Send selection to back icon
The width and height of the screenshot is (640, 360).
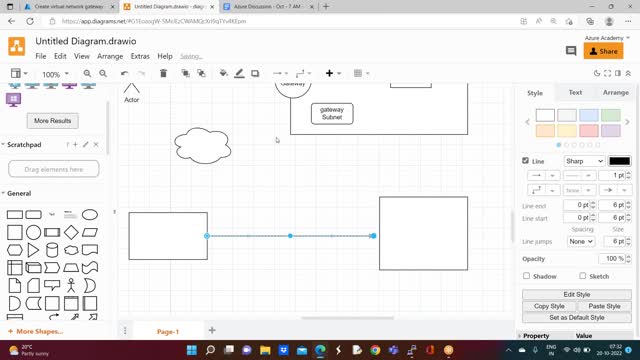coord(201,73)
